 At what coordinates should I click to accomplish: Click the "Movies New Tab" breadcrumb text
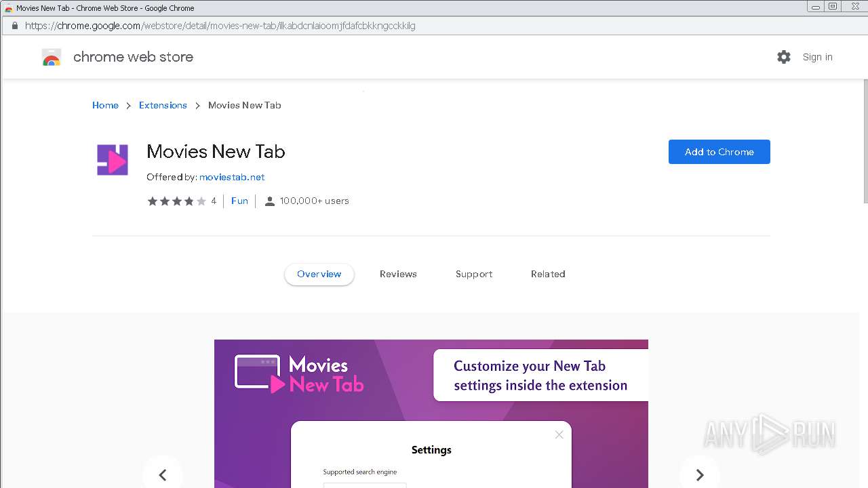[x=245, y=105]
